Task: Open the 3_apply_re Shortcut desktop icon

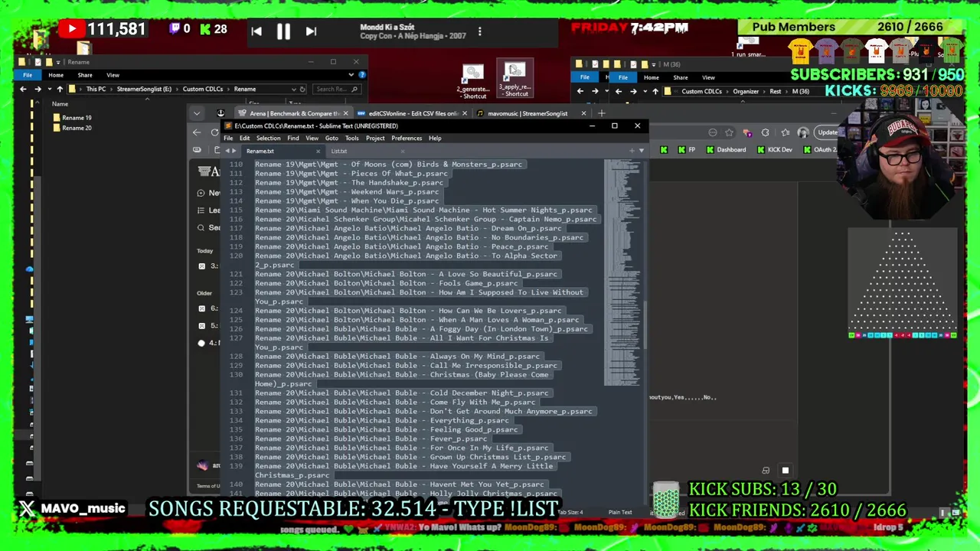Action: [515, 80]
